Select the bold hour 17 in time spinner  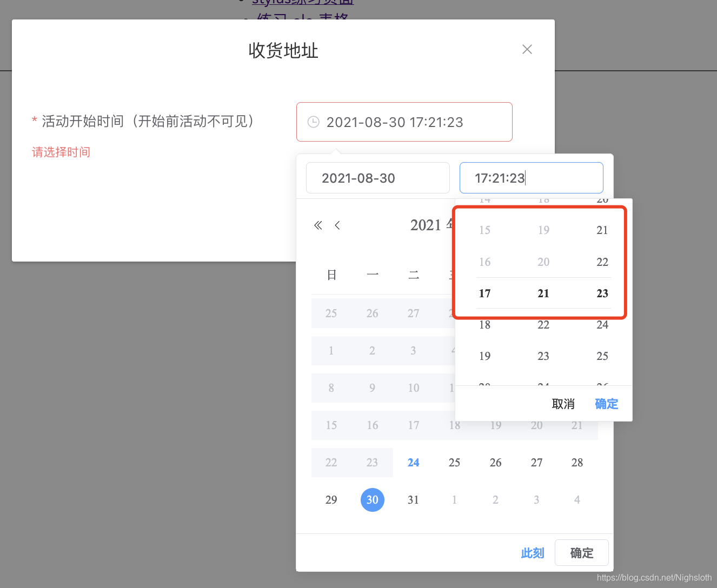click(x=484, y=293)
